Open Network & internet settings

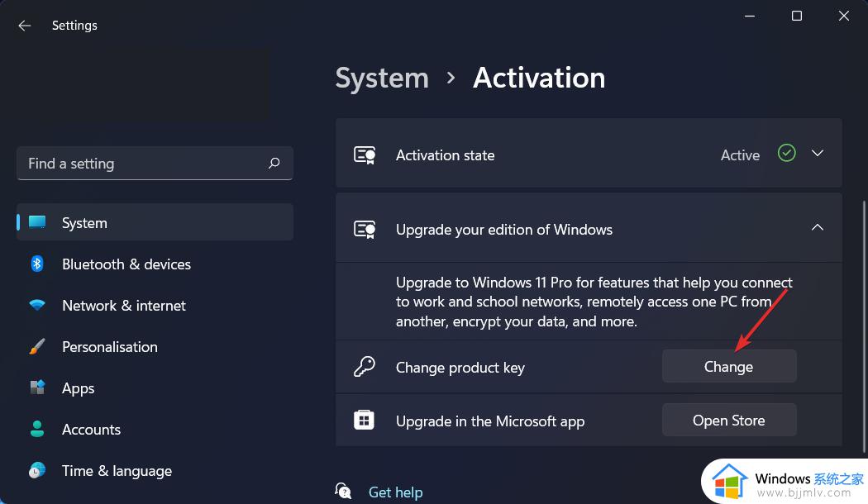pos(155,306)
